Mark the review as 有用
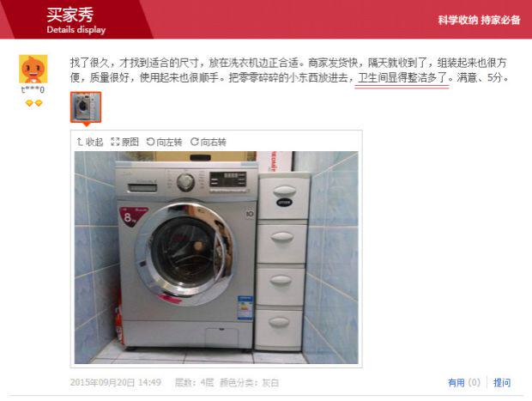 456,383
